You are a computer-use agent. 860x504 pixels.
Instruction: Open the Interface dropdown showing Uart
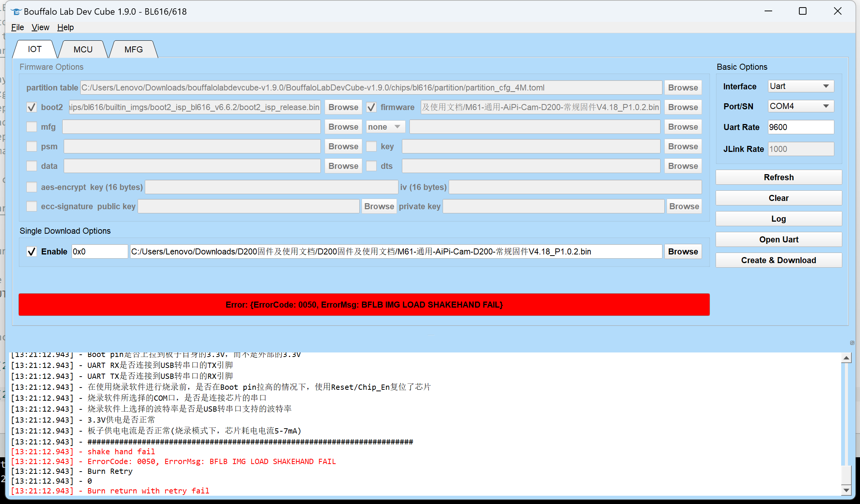(x=801, y=86)
